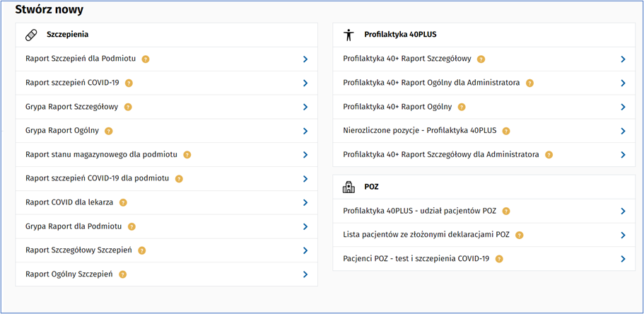Open help for Lista pacjentów ze złożonymi deklaracjami POZ
The width and height of the screenshot is (644, 314).
pyautogui.click(x=520, y=235)
